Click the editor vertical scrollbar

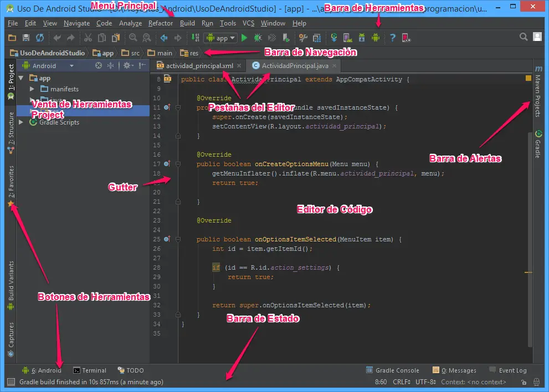click(x=530, y=239)
